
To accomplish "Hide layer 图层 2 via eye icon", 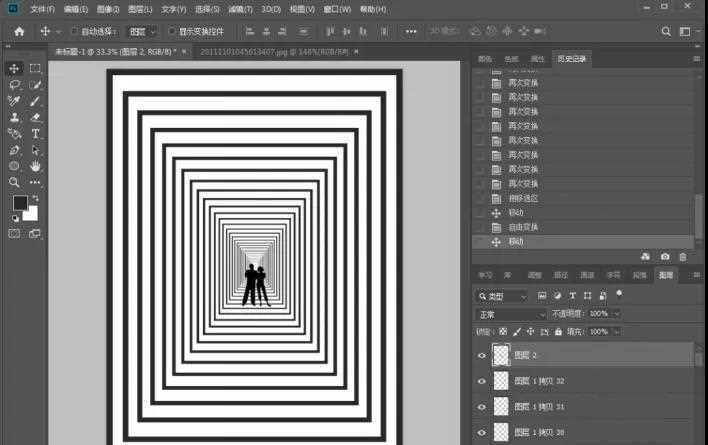I will click(481, 356).
